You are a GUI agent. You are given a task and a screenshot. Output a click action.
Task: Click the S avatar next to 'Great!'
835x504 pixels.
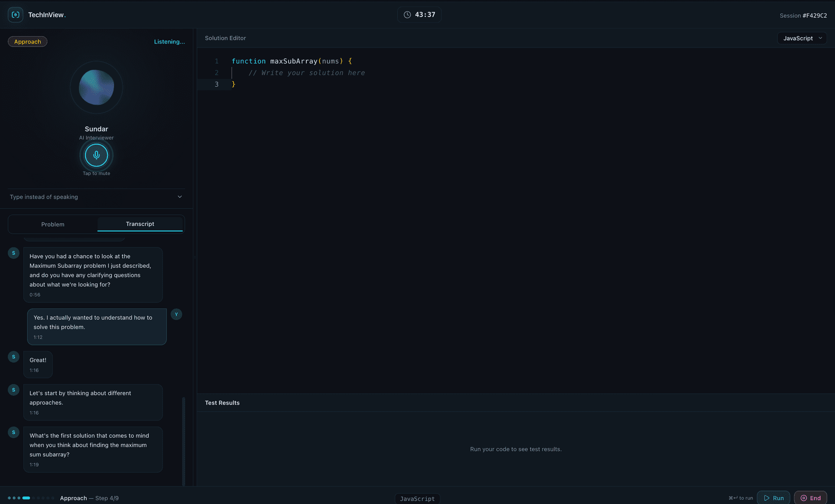(14, 357)
